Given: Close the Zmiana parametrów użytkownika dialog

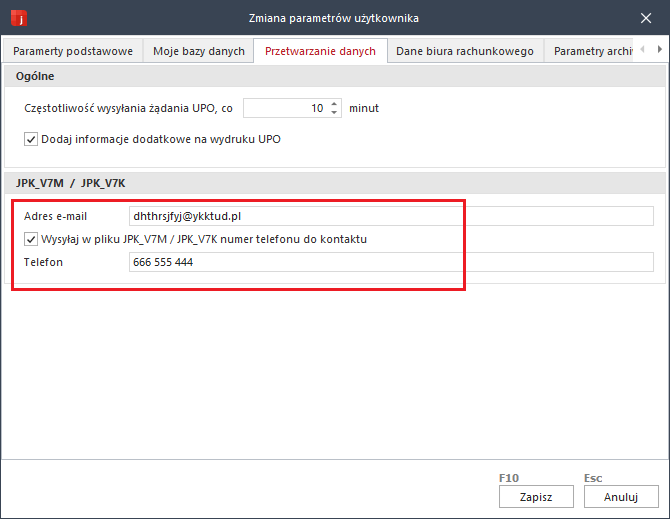Looking at the screenshot, I should (x=645, y=17).
